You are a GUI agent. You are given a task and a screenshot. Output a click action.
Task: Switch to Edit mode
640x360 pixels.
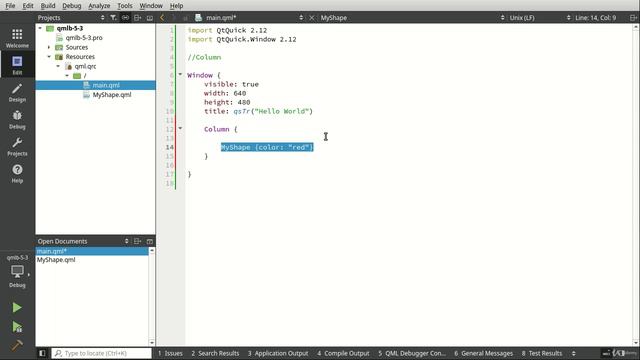17,65
